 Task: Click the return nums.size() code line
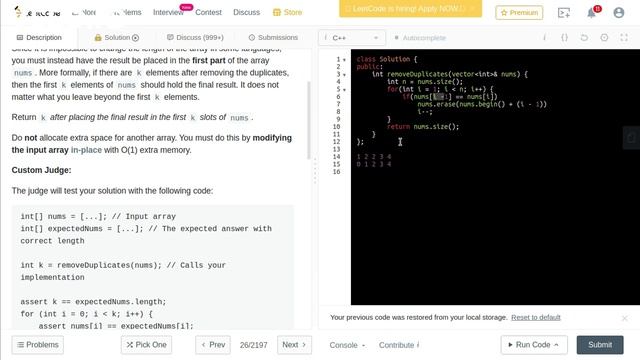point(423,127)
